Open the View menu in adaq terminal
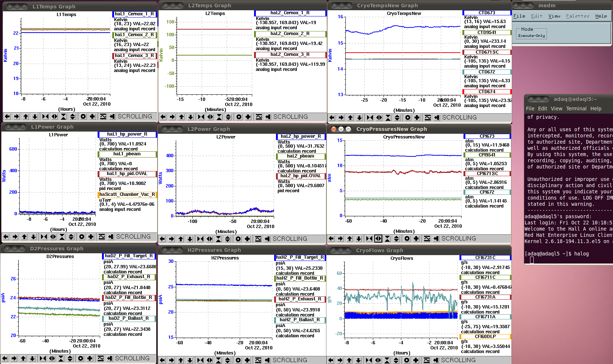The image size is (613, 364). pyautogui.click(x=556, y=109)
